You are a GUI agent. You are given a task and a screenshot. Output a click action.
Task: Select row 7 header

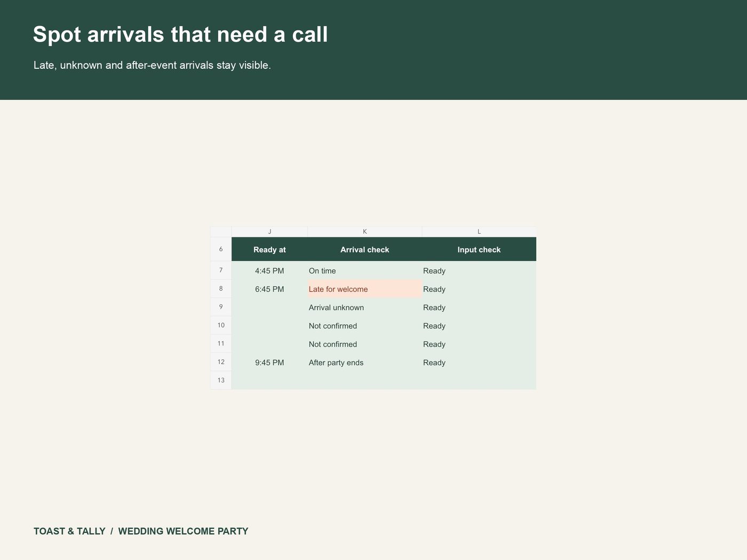tap(221, 270)
